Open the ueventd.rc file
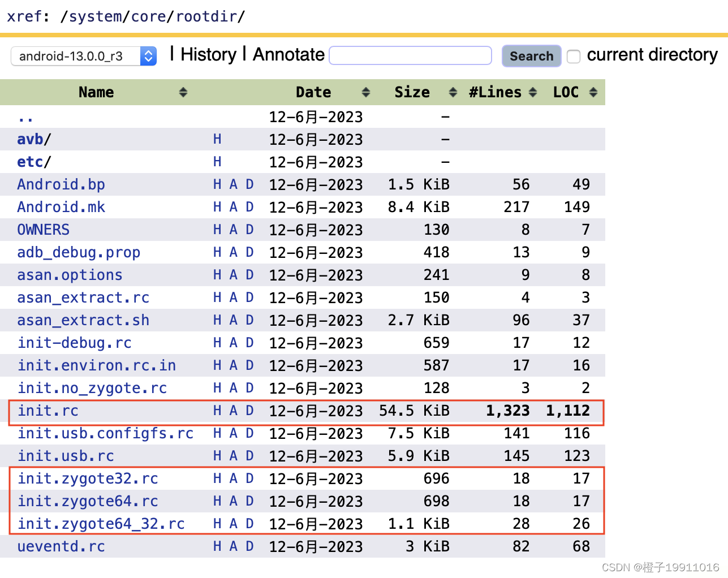 tap(61, 546)
